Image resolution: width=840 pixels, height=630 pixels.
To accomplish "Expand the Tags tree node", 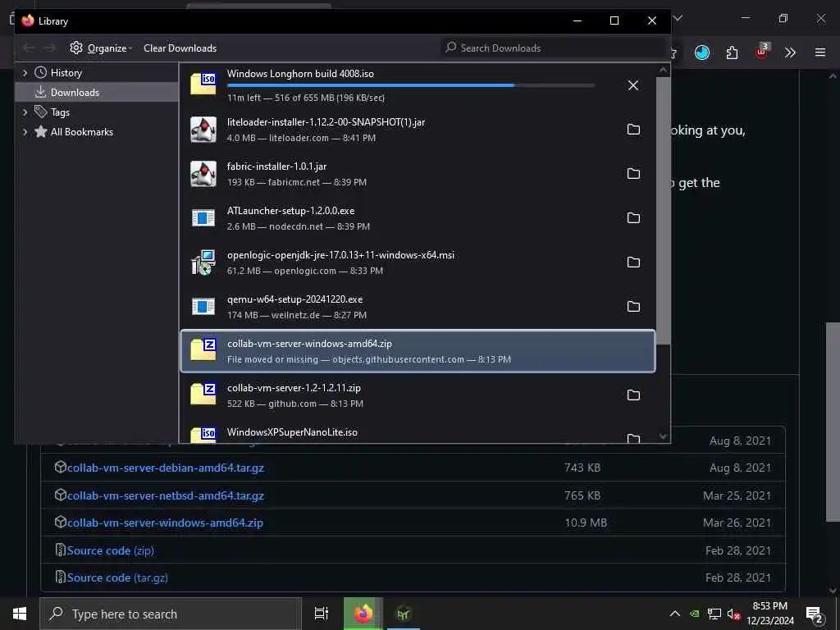I will [25, 112].
